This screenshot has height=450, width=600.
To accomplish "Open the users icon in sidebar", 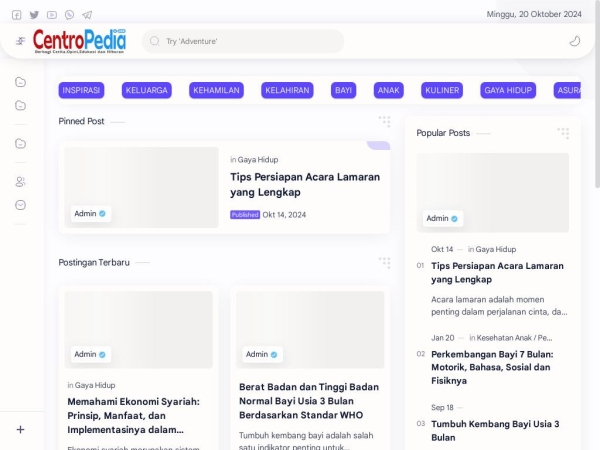I will (20, 182).
